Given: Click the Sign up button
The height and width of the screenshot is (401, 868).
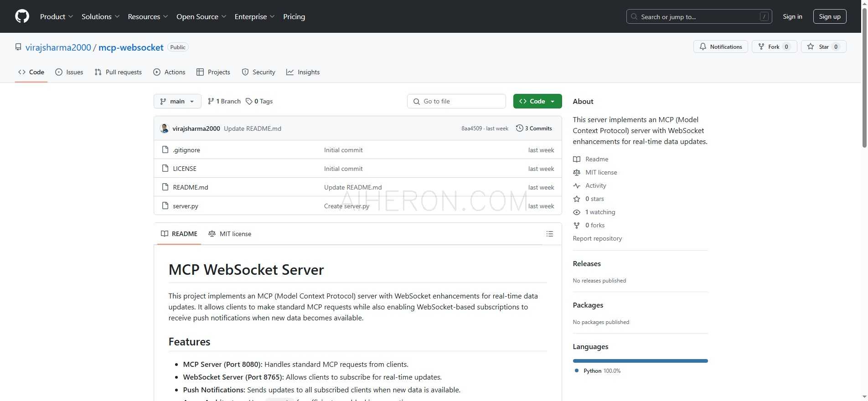Looking at the screenshot, I should tap(830, 16).
